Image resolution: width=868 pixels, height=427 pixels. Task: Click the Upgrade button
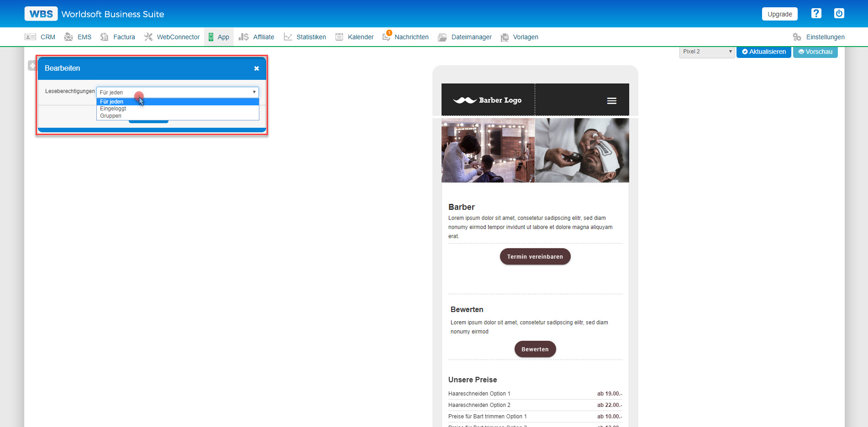pyautogui.click(x=779, y=14)
